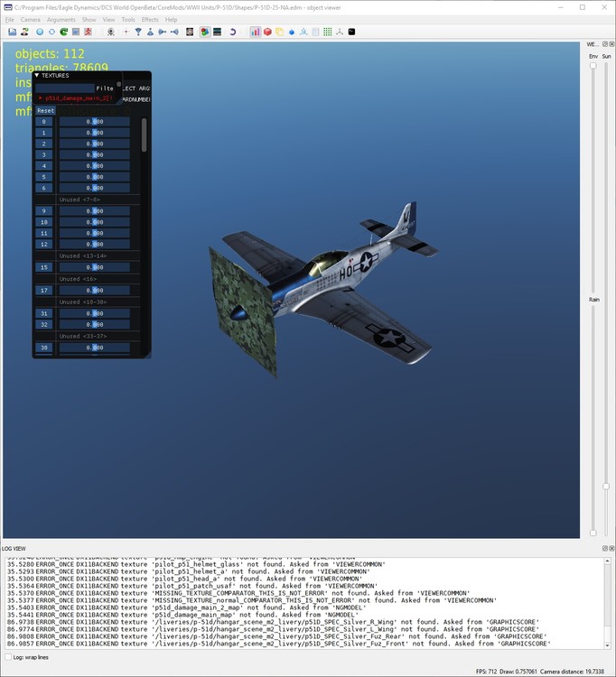The width and height of the screenshot is (616, 677).
Task: Undock the LOG VIEW panel float icon
Action: point(605,548)
